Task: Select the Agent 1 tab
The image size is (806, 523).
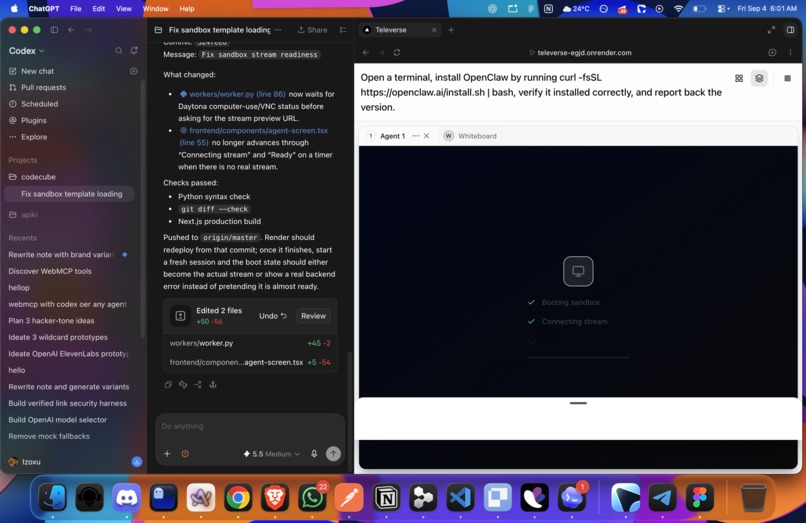Action: [x=393, y=136]
